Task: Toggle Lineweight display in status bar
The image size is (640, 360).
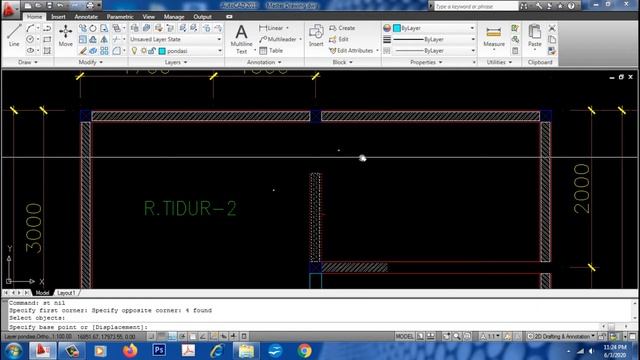Action: pos(234,336)
